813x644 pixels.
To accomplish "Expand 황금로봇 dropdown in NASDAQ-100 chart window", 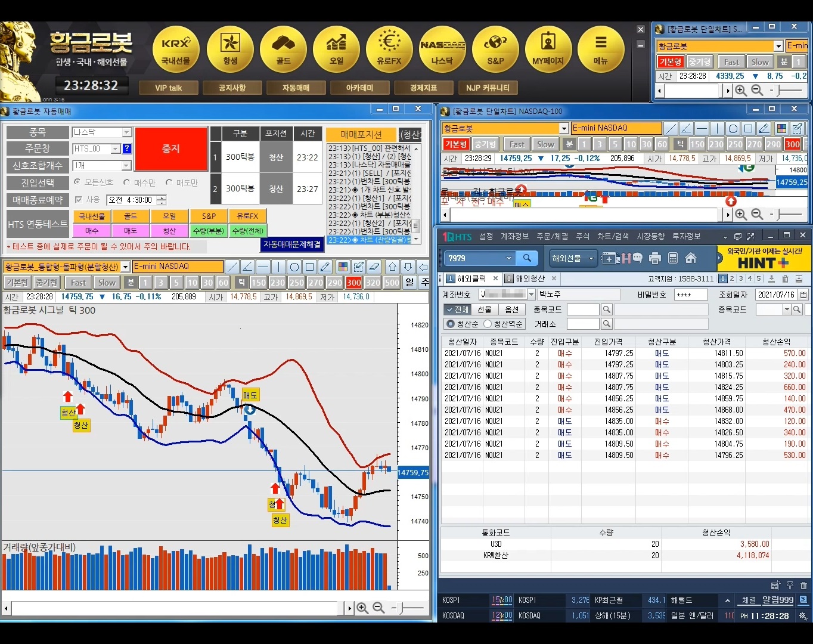I will click(x=564, y=128).
